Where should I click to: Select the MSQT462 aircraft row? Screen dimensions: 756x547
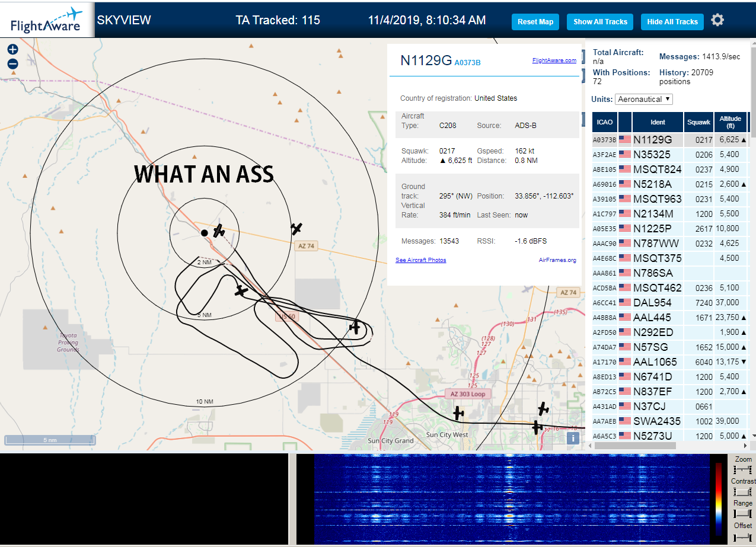point(670,288)
